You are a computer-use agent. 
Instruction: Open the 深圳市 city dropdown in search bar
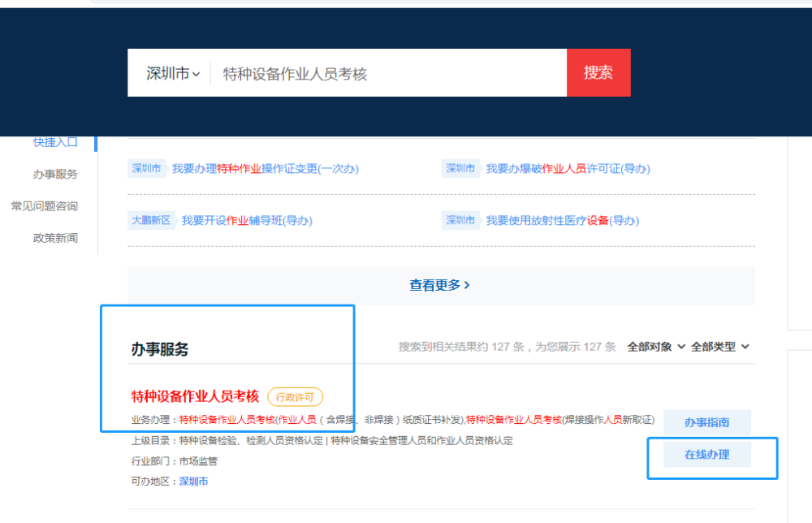[173, 74]
